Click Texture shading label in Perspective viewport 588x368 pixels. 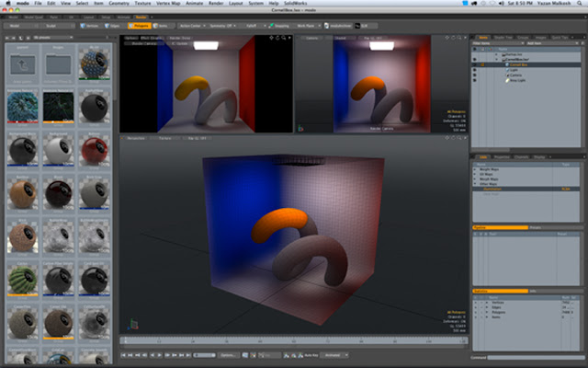(165, 138)
